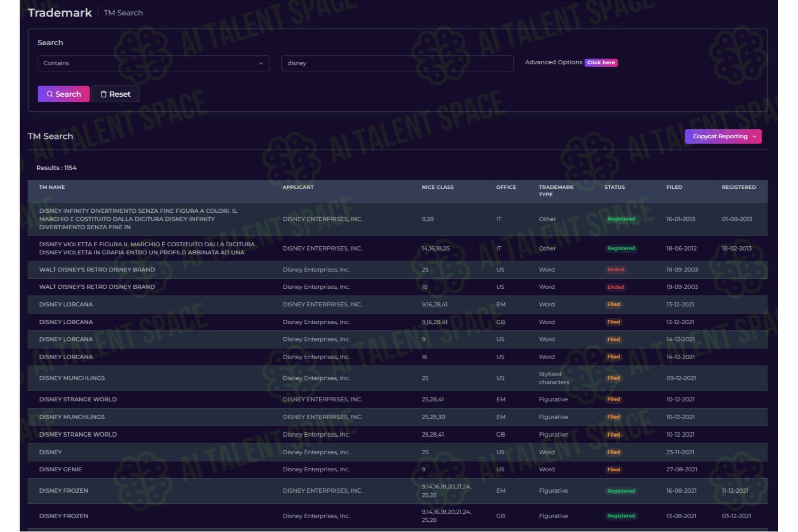Open the DISNEY INFINITY DIVERTIMENTO SENZA FINE row

pos(397,219)
